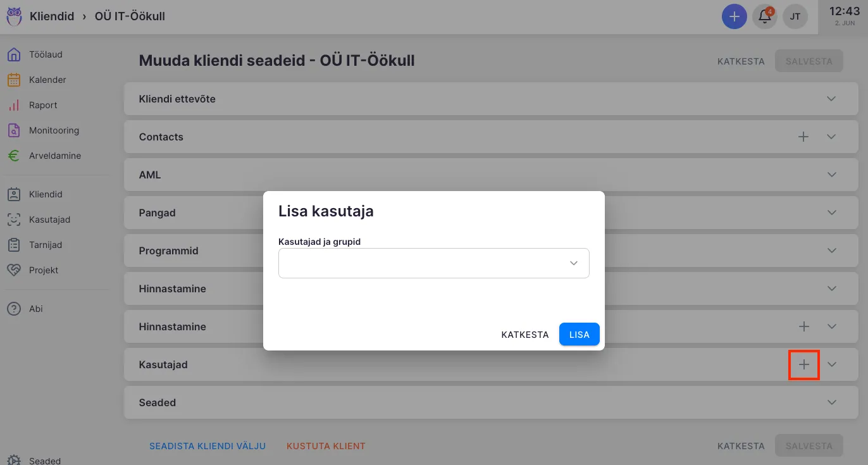Open notifications bell icon
Viewport: 868px width, 465px height.
tap(765, 16)
